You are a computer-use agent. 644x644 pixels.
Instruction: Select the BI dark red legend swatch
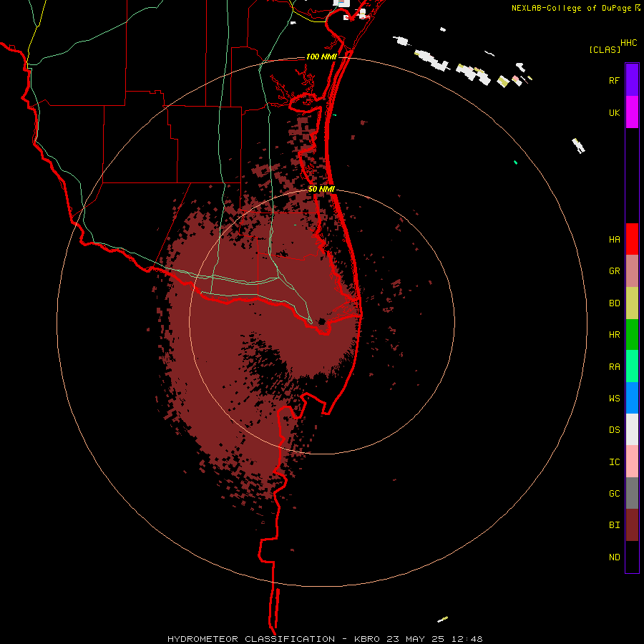[632, 525]
